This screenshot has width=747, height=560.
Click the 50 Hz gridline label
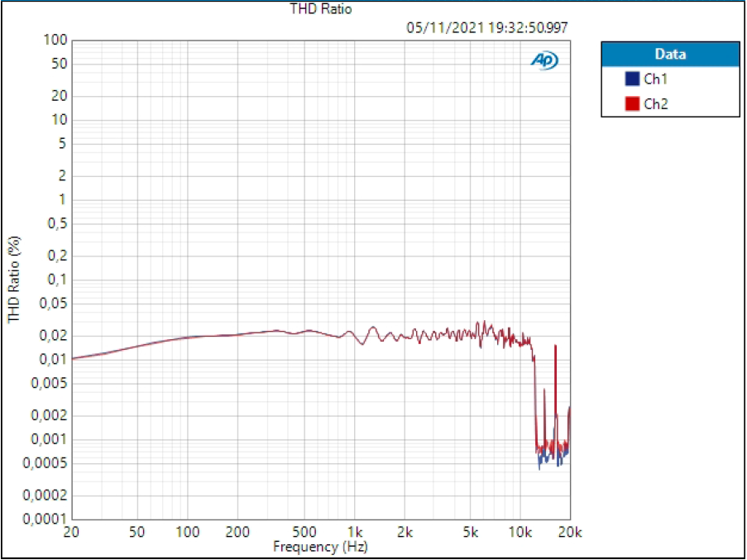click(136, 530)
